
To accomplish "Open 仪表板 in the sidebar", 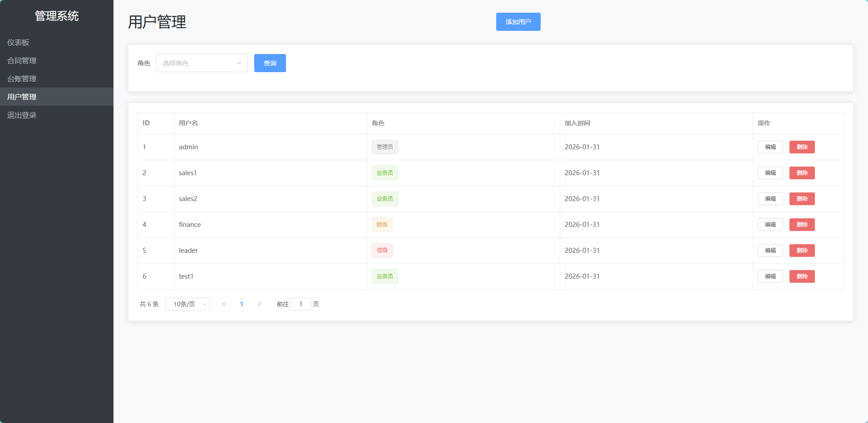I will pyautogui.click(x=18, y=42).
